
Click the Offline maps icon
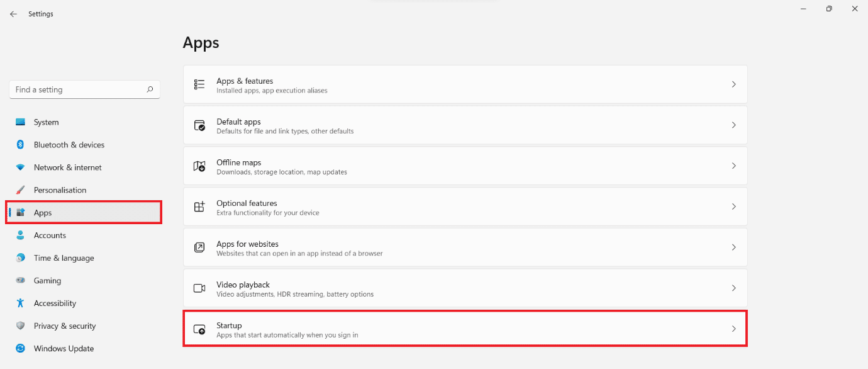(x=199, y=166)
